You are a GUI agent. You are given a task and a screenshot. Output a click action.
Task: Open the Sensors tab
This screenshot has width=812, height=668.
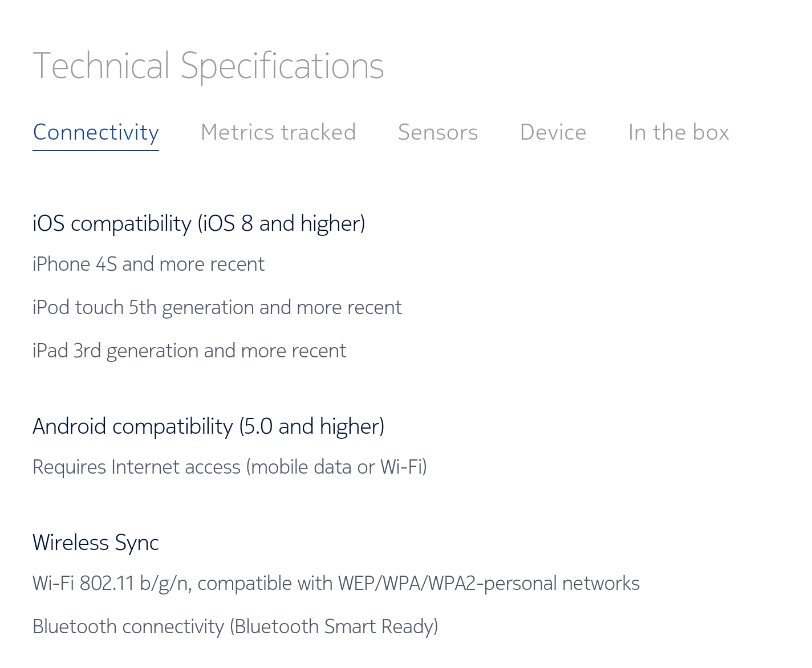point(438,132)
